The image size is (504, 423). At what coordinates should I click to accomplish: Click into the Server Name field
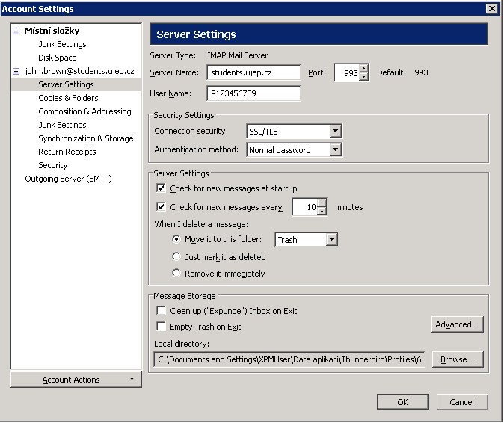tap(253, 72)
